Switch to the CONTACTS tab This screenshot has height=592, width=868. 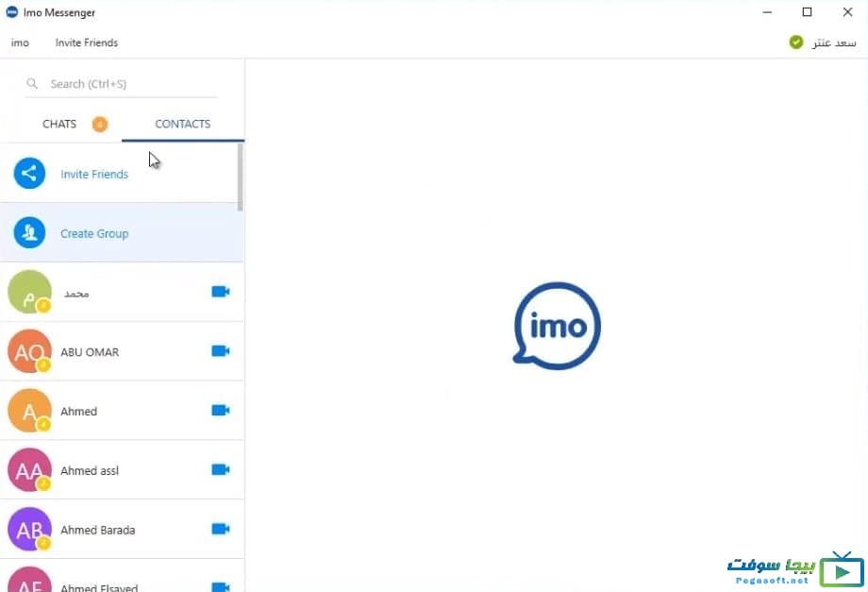click(x=183, y=124)
